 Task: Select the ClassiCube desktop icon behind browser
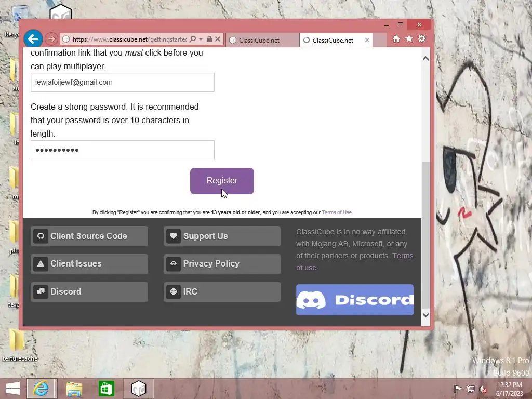[x=60, y=11]
